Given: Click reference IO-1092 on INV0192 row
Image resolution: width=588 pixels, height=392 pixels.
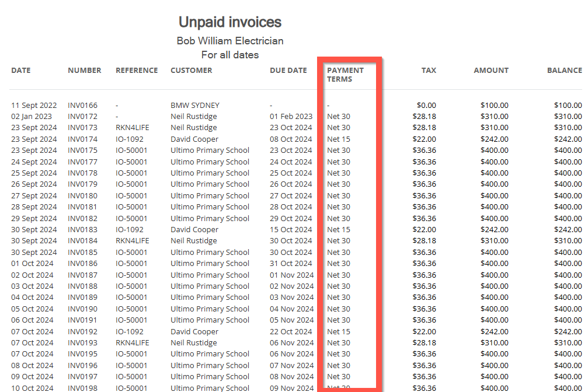Looking at the screenshot, I should 130,332.
